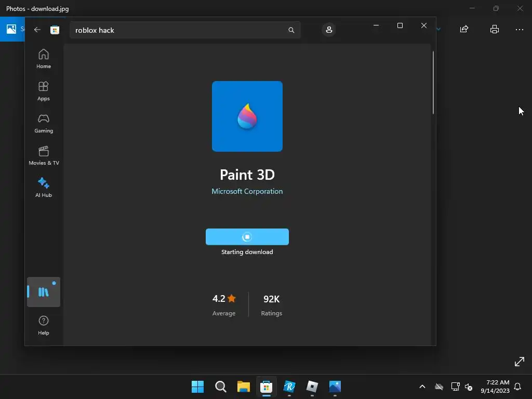Click the network display tray icon

point(455,387)
